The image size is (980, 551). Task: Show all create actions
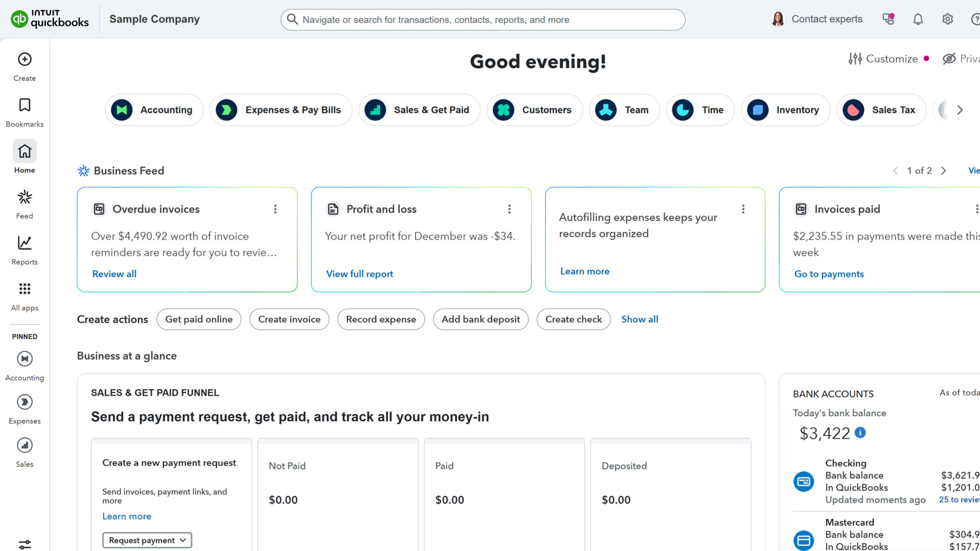(x=639, y=319)
